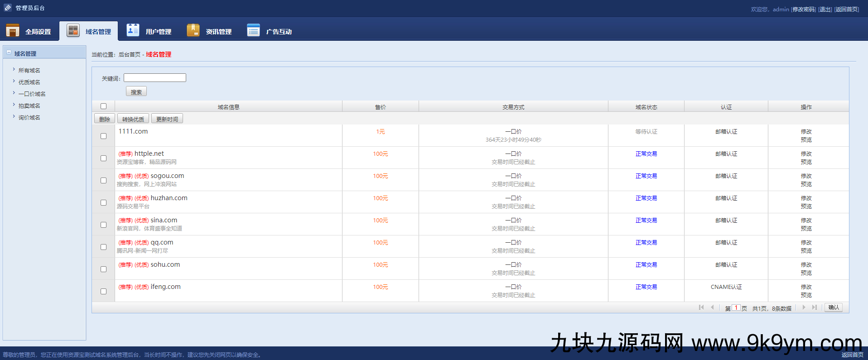
Task: Click the 域名管理 grid icon
Action: (73, 30)
